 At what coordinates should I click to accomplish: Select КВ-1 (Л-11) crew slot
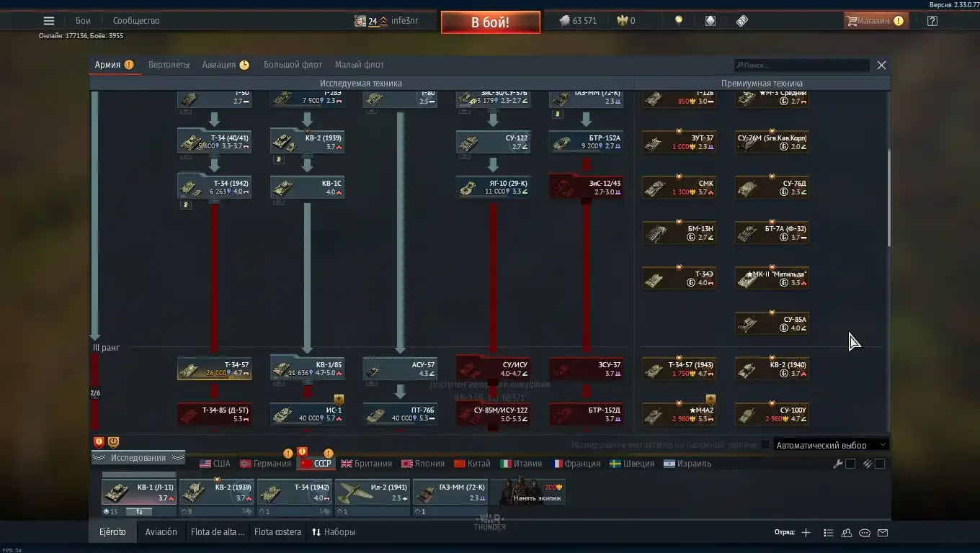[138, 493]
